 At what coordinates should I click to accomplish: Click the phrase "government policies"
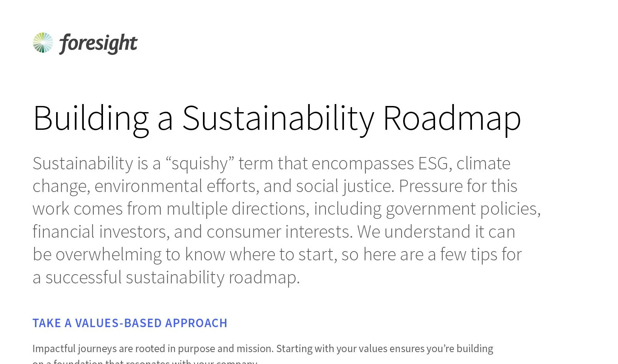(463, 209)
